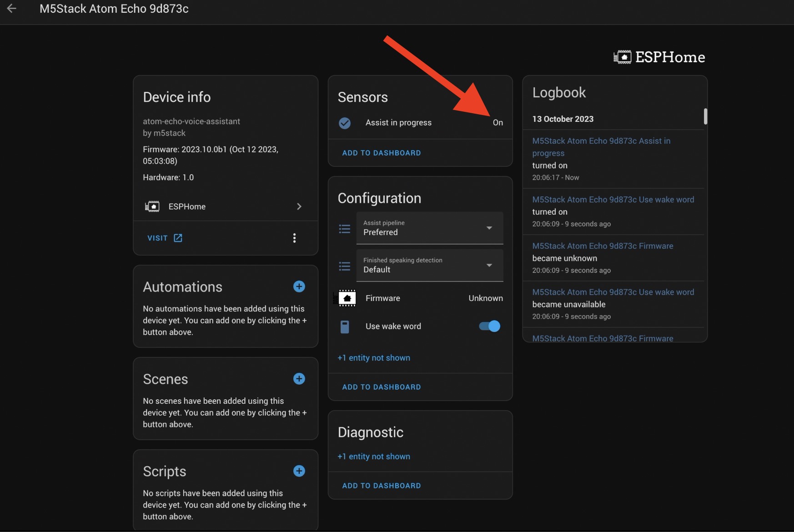Click the Hardware: 1.0 text

[168, 177]
